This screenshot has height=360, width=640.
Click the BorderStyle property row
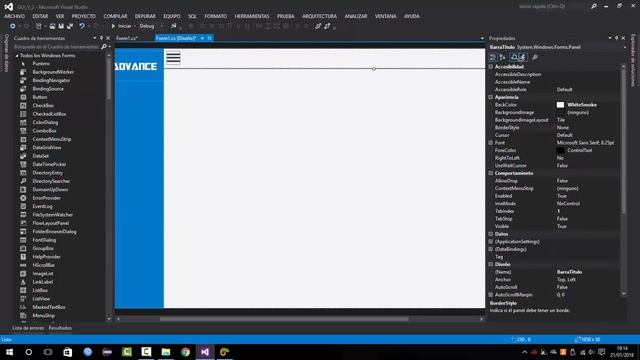pyautogui.click(x=555, y=128)
